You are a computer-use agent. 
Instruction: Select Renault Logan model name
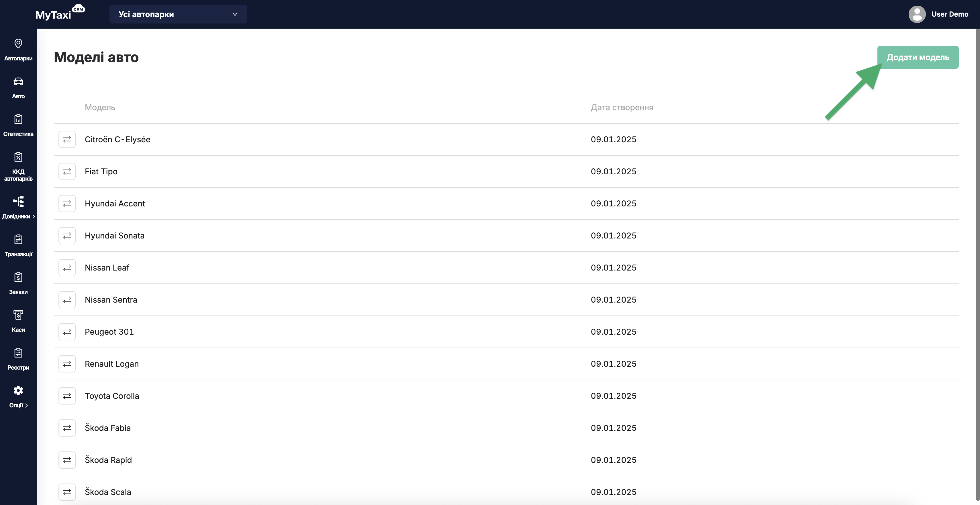pyautogui.click(x=112, y=364)
